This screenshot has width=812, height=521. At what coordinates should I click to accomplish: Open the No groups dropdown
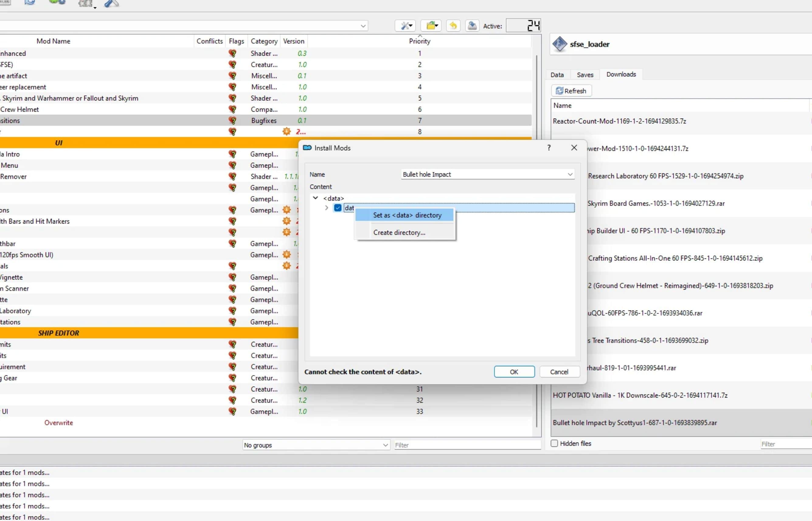[x=385, y=445]
